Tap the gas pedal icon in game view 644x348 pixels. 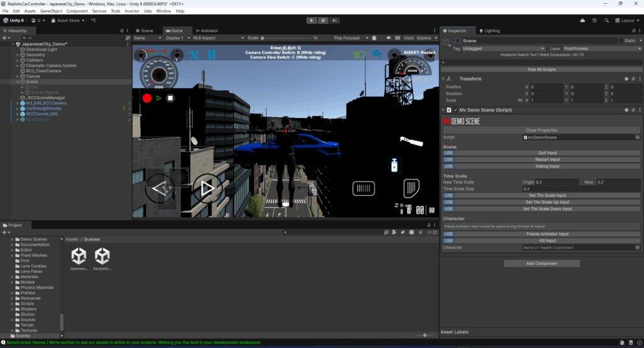click(411, 188)
